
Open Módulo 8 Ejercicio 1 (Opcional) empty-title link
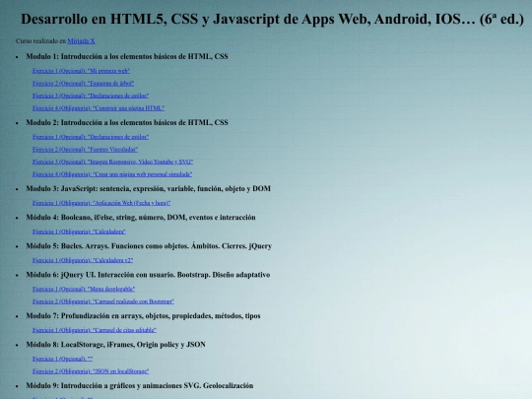62,359
